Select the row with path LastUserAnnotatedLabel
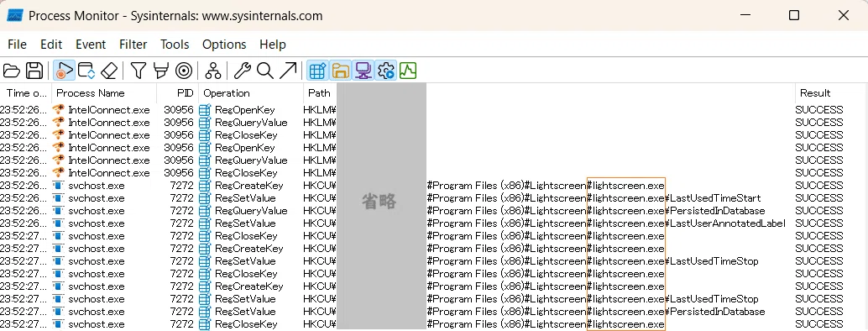 click(434, 223)
